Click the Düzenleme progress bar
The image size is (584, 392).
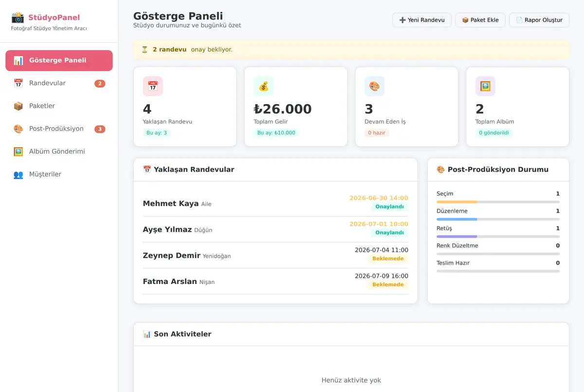click(498, 219)
